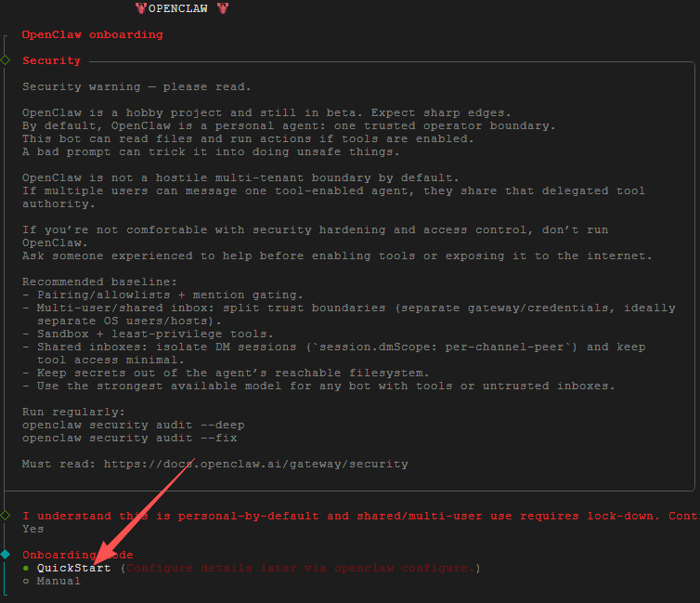Click the diamond marker beside the 'I understand' prompt
Screen dimensions: 700x603
(x=6, y=516)
